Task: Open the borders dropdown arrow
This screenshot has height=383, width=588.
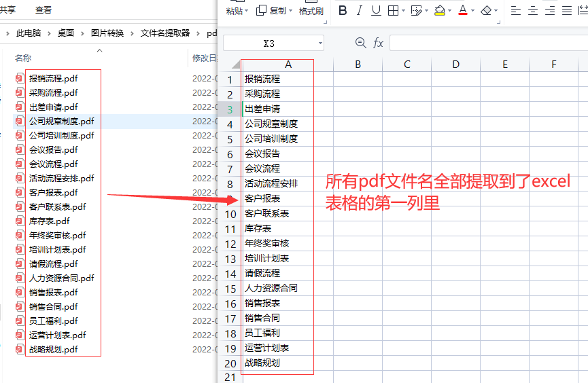Action: click(403, 10)
